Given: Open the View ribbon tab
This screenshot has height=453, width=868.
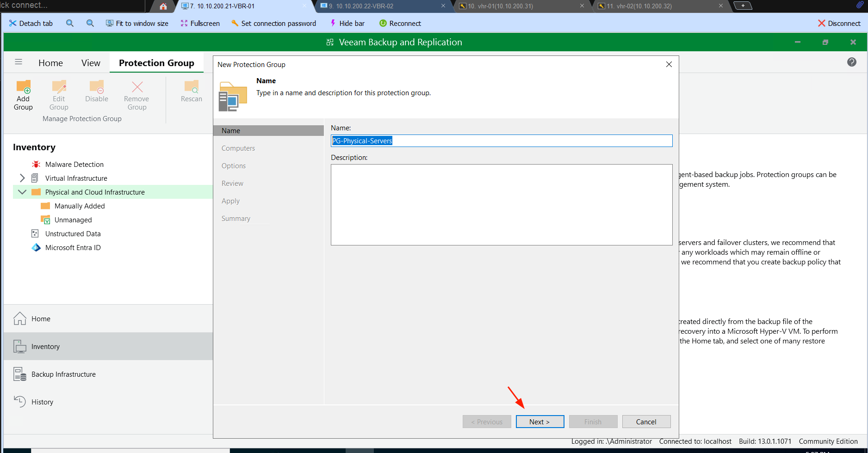Looking at the screenshot, I should [91, 63].
